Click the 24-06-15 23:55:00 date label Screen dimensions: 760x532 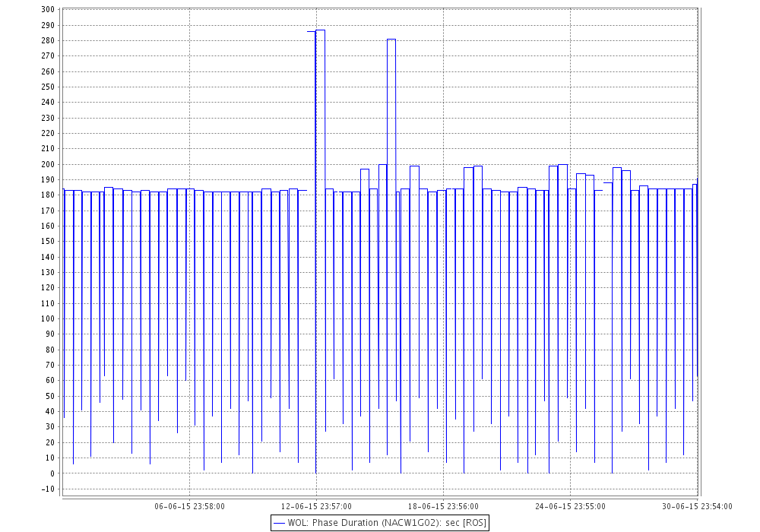point(570,506)
